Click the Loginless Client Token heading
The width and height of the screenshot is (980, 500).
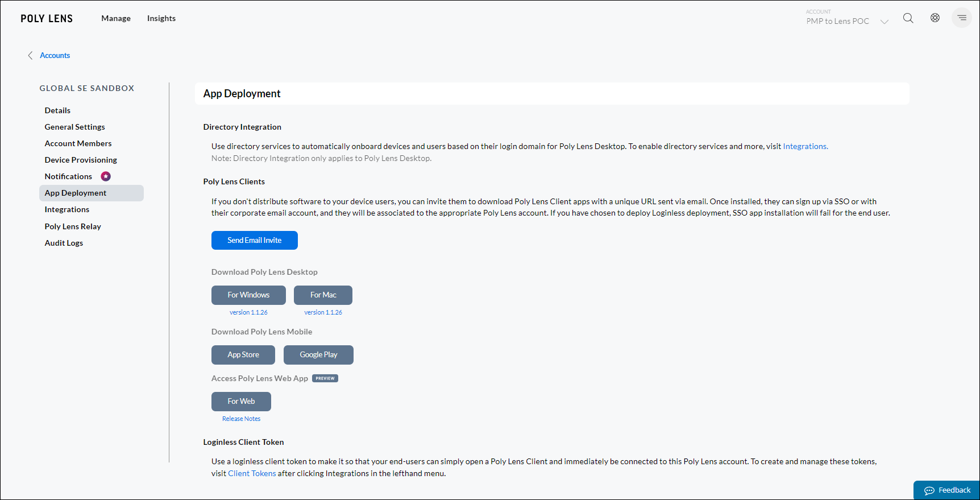click(243, 442)
